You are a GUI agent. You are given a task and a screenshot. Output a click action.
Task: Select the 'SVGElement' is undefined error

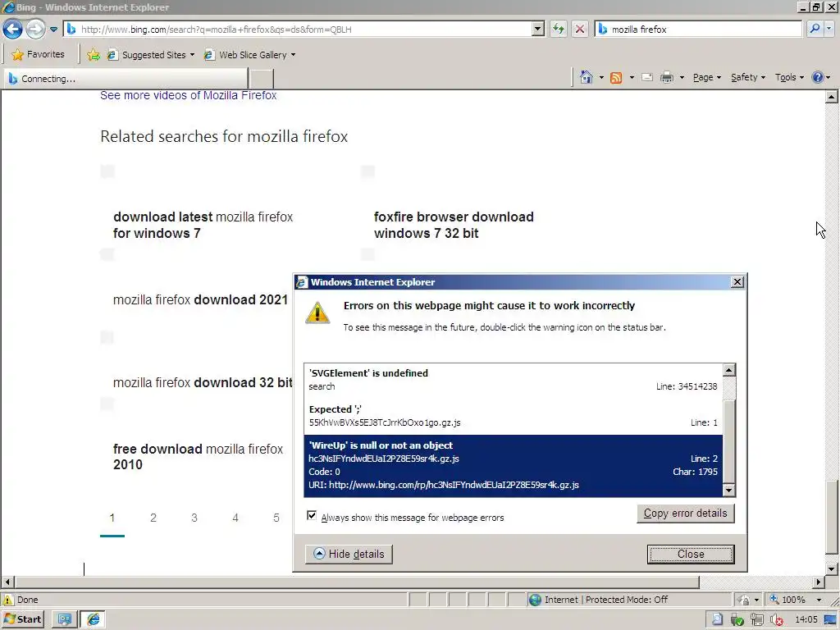click(x=514, y=380)
